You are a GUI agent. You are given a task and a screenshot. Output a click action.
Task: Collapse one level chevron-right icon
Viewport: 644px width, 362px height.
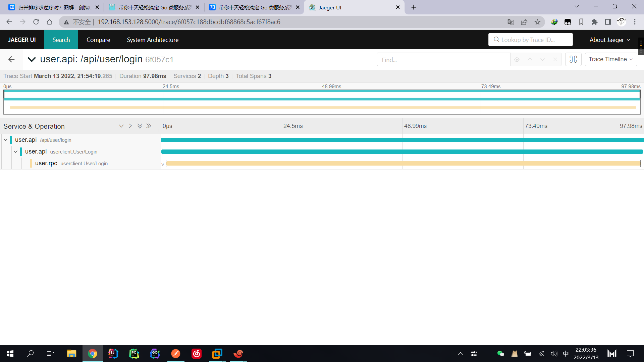point(130,126)
